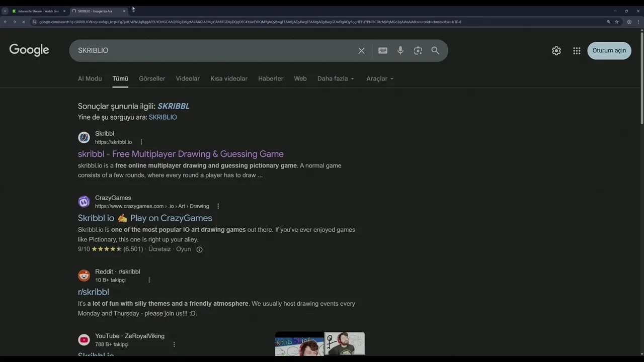Go back with the browser back arrow

(x=5, y=22)
